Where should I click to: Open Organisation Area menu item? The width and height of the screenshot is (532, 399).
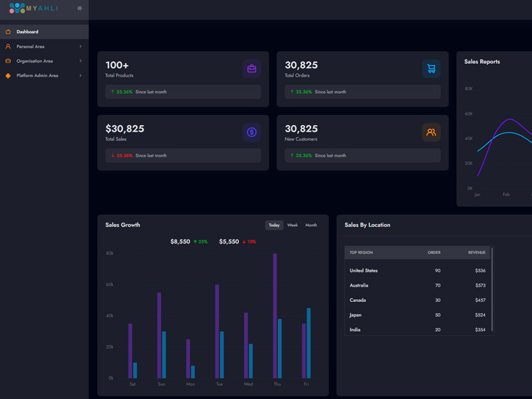point(35,61)
